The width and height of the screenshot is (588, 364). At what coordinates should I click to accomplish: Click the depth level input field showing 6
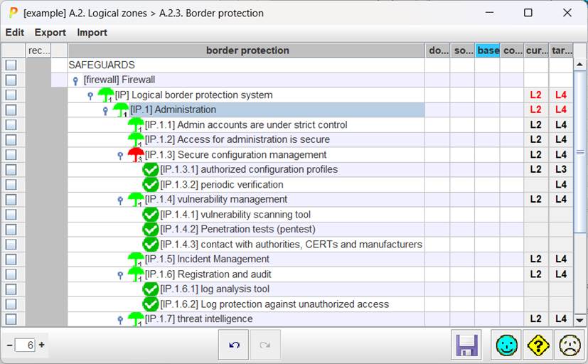tap(25, 345)
